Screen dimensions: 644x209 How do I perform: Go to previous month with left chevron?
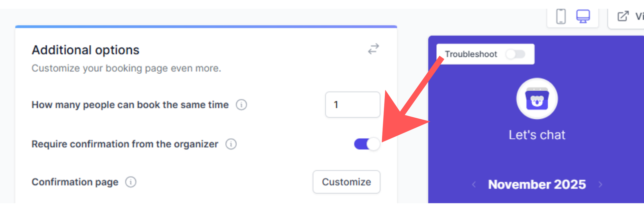coord(474,184)
